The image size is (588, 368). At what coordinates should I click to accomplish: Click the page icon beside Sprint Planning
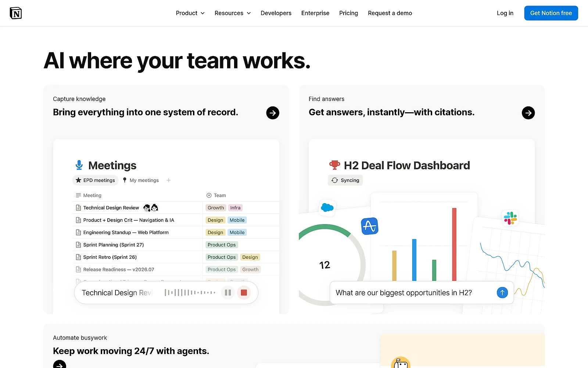(78, 245)
